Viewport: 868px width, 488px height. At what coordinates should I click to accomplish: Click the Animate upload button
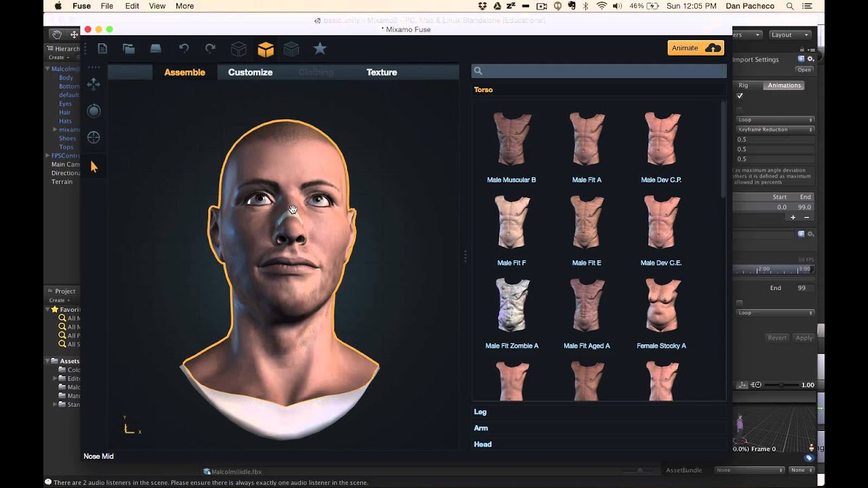point(696,48)
